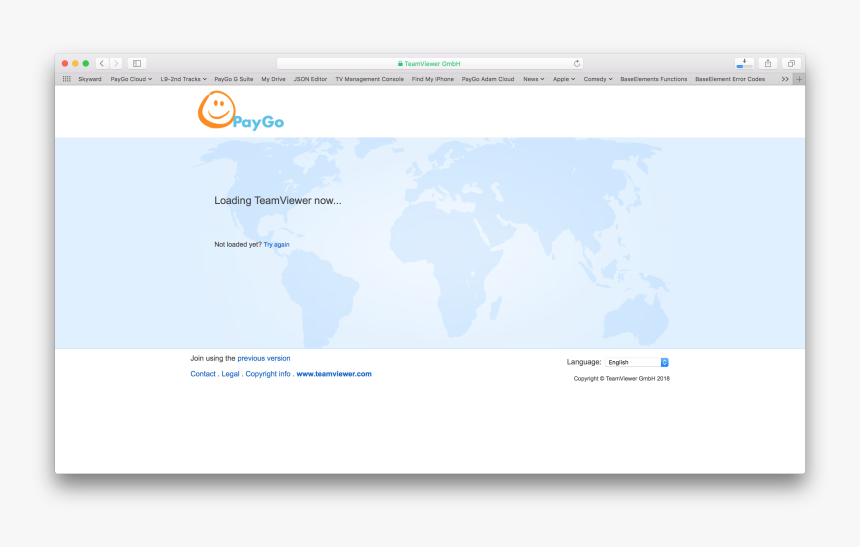Expand the PayGo Cloud bookmark folder

pos(131,79)
